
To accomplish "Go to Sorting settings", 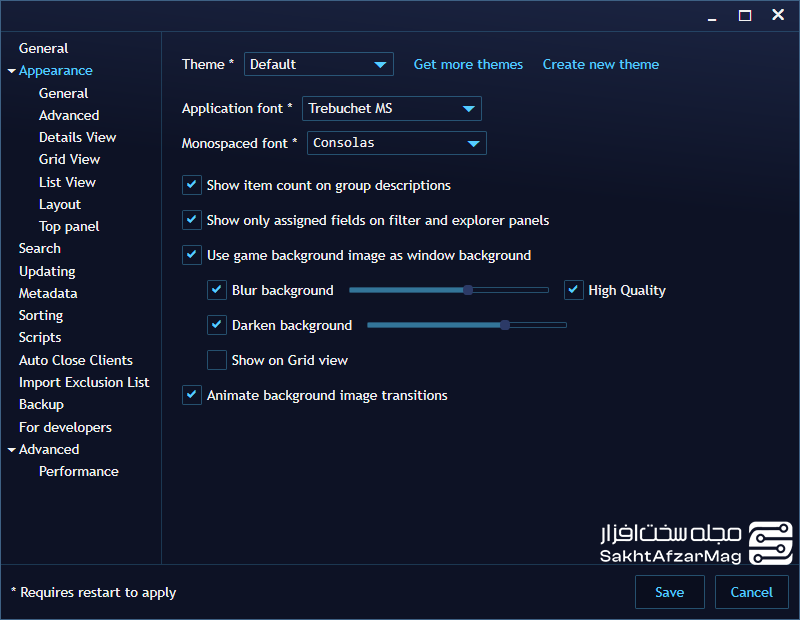I will coord(41,315).
